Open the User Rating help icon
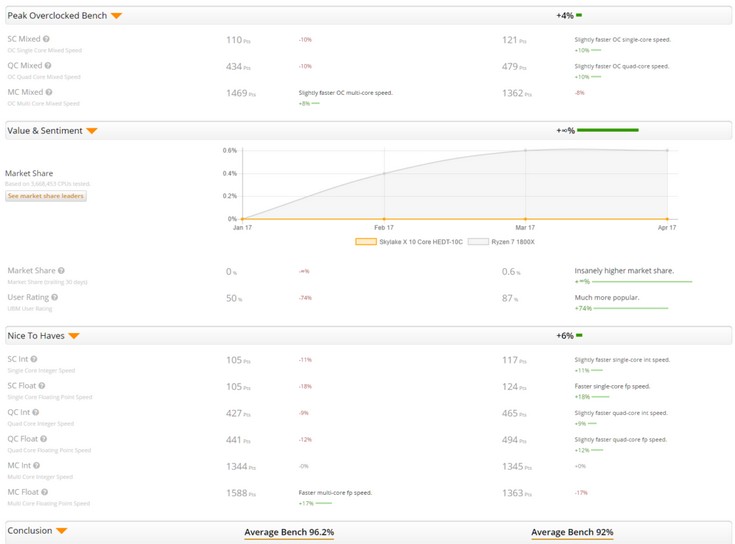The width and height of the screenshot is (735, 544). pyautogui.click(x=52, y=298)
